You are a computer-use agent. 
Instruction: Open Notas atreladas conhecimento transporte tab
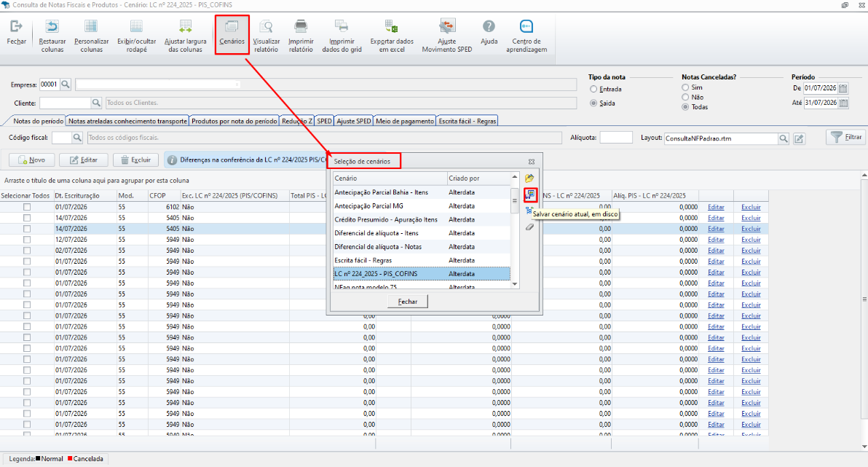pos(127,121)
